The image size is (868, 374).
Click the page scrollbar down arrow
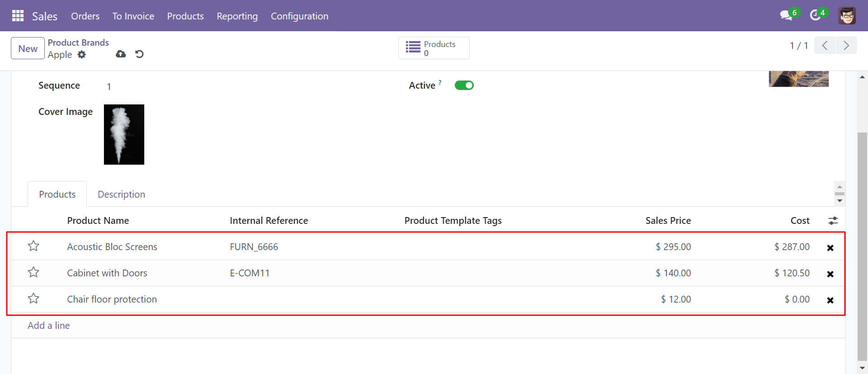click(862, 368)
